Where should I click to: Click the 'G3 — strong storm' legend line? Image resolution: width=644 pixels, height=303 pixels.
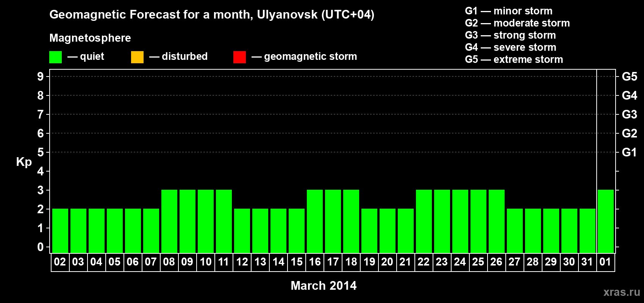click(510, 35)
